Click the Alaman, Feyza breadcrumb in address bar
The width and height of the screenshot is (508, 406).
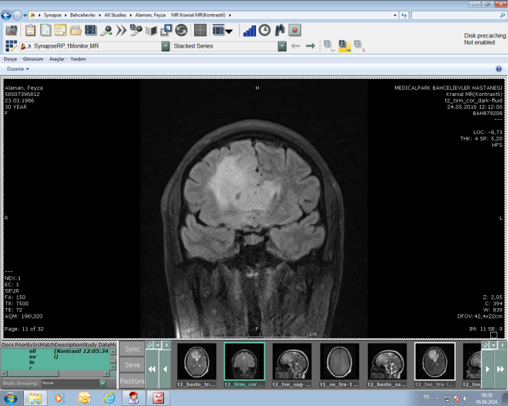point(150,15)
